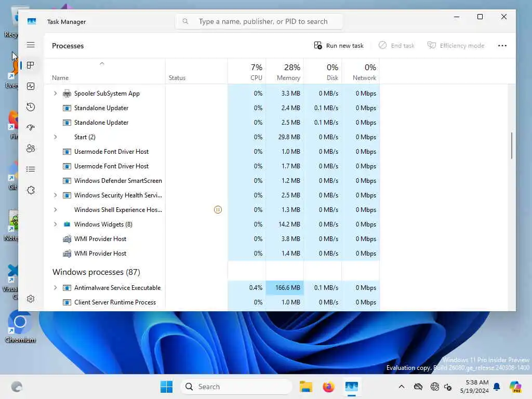The height and width of the screenshot is (399, 532).
Task: Open File Explorer from the taskbar
Action: click(x=305, y=387)
